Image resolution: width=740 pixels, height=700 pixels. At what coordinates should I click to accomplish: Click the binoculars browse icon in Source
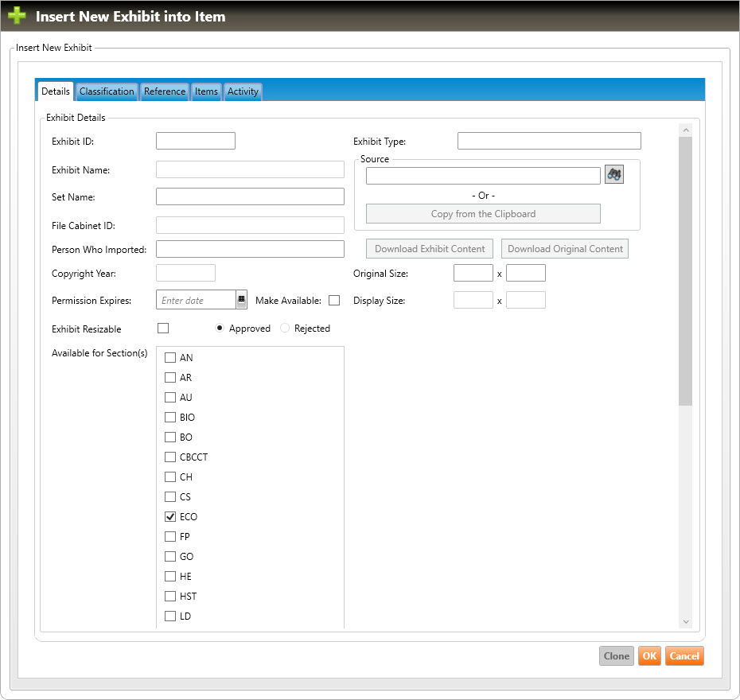[613, 175]
